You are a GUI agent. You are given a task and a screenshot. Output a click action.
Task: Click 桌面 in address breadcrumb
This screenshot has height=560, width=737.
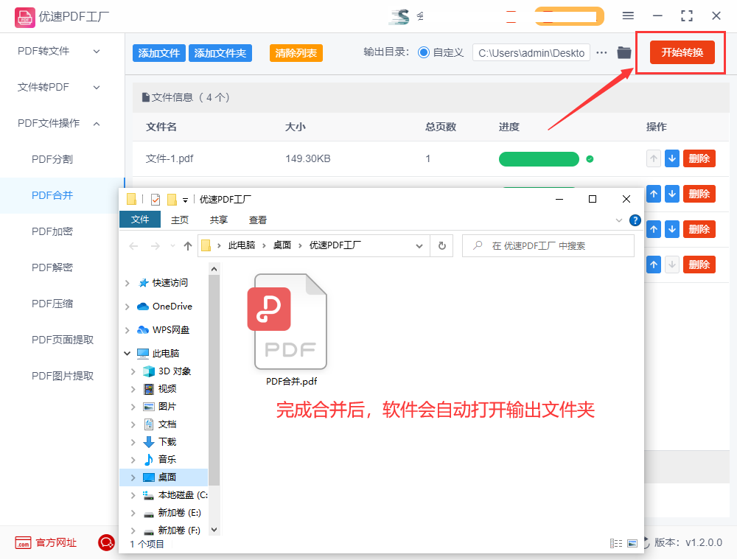[282, 245]
